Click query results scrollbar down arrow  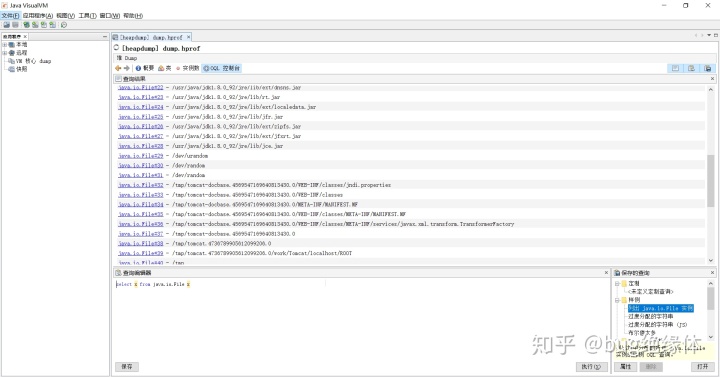[711, 260]
